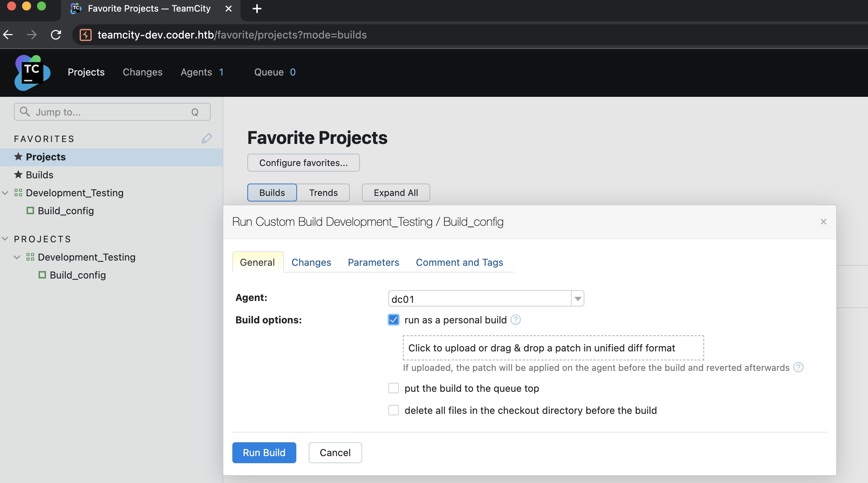Click the help icon beside personal build

click(x=515, y=320)
